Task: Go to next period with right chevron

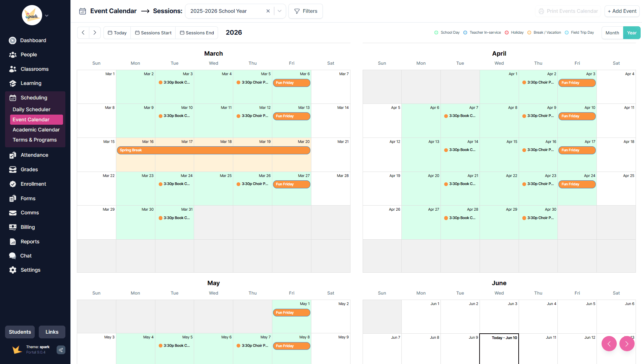Action: point(95,33)
